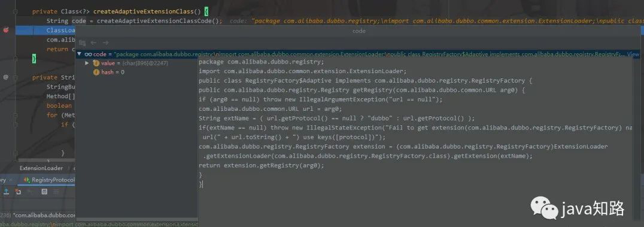Image resolution: width=644 pixels, height=227 pixels.
Task: Click the 'createAdaptiveExtensionClass()' method name
Action: coord(147,11)
